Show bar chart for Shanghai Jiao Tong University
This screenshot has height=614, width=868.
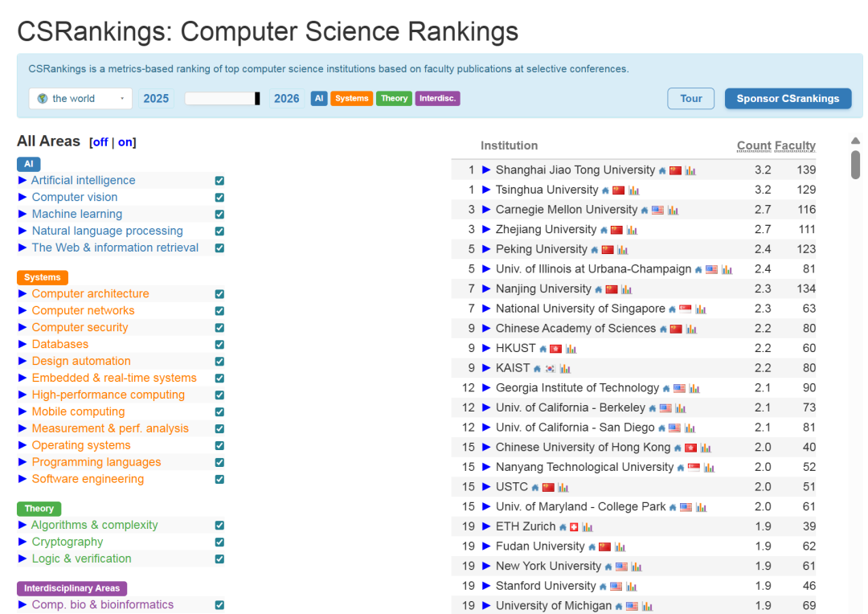pos(690,170)
